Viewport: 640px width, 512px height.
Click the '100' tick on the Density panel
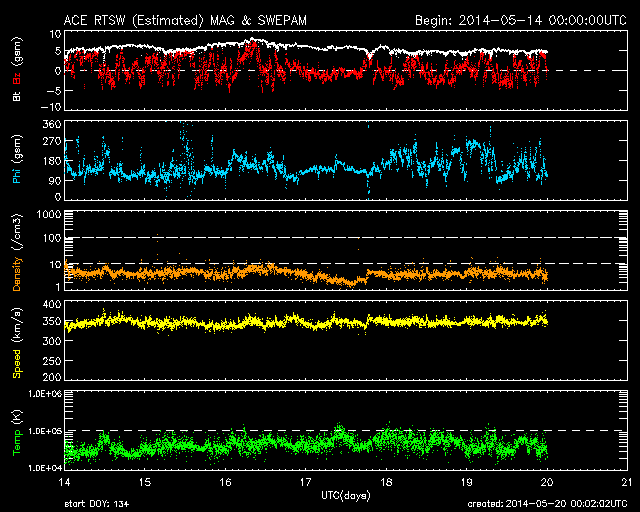52,238
